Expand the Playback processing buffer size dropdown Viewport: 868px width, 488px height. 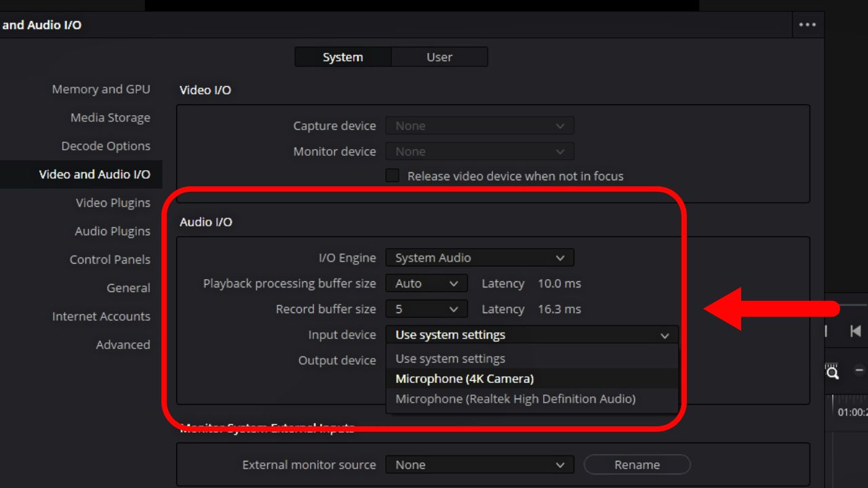(x=426, y=283)
